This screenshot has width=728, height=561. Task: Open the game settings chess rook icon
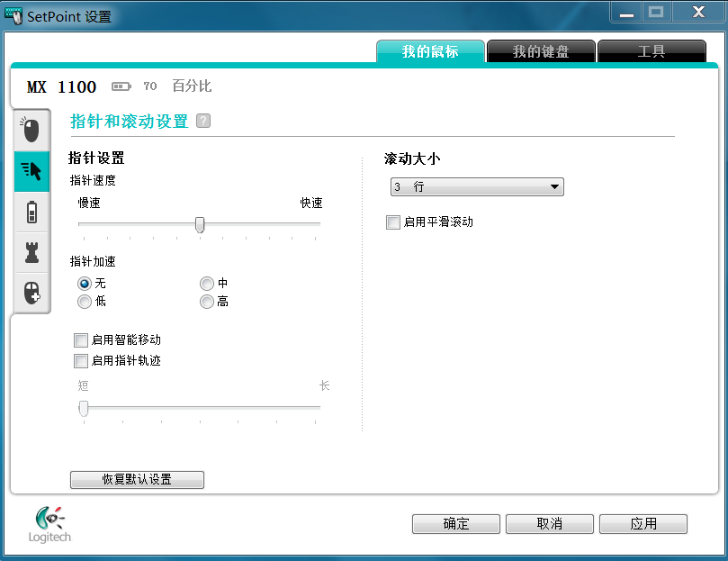(31, 252)
